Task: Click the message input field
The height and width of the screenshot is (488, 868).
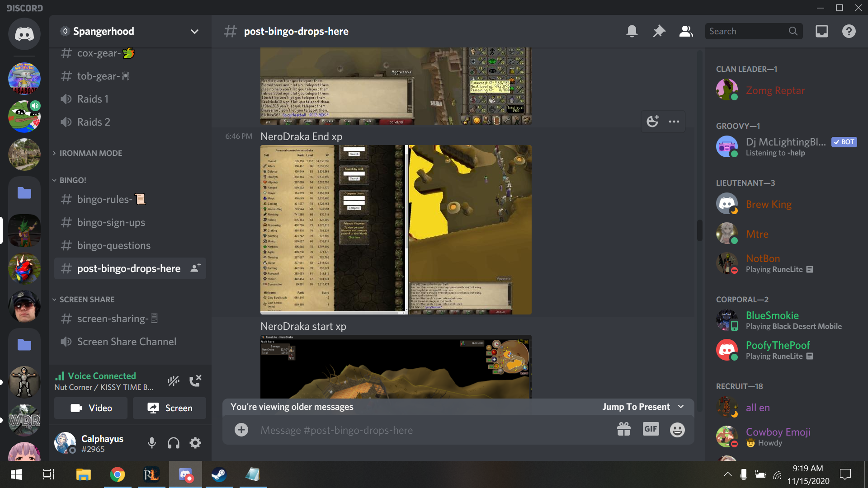Action: 434,429
